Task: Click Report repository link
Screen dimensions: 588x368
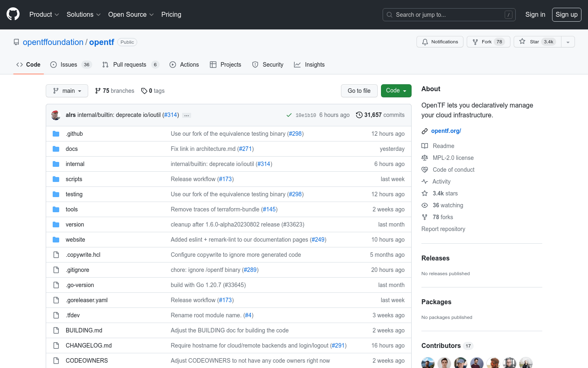Action: pos(443,229)
